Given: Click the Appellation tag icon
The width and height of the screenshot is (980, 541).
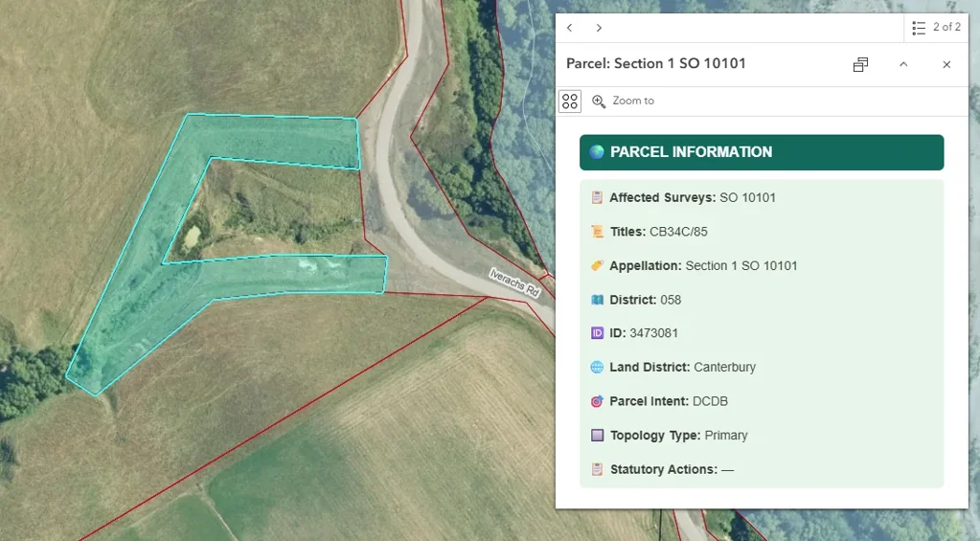Looking at the screenshot, I should [597, 265].
